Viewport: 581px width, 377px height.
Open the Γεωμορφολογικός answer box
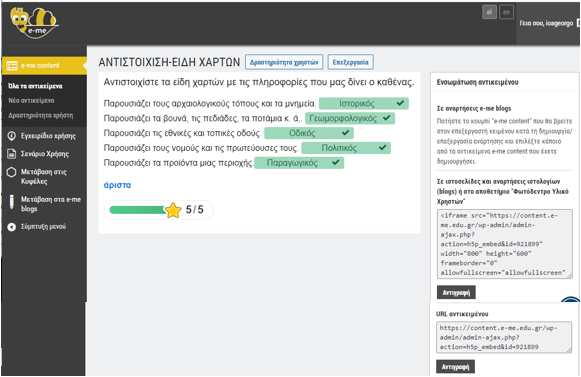(350, 118)
